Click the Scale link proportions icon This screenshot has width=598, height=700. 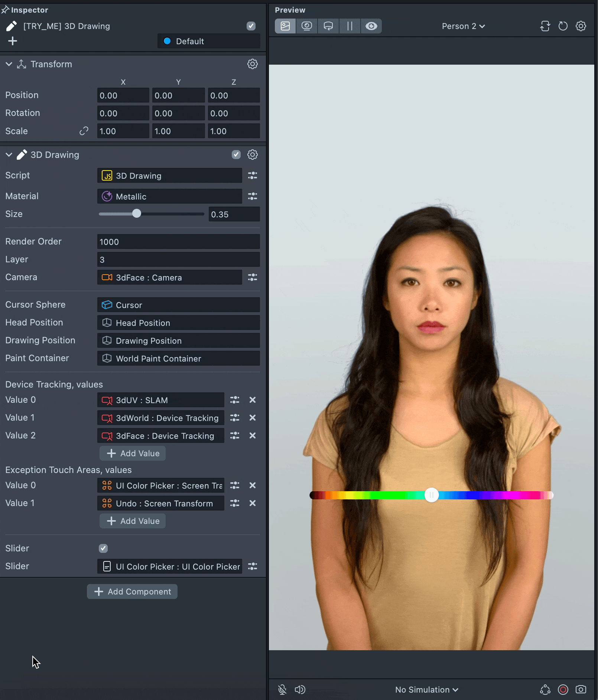[84, 131]
